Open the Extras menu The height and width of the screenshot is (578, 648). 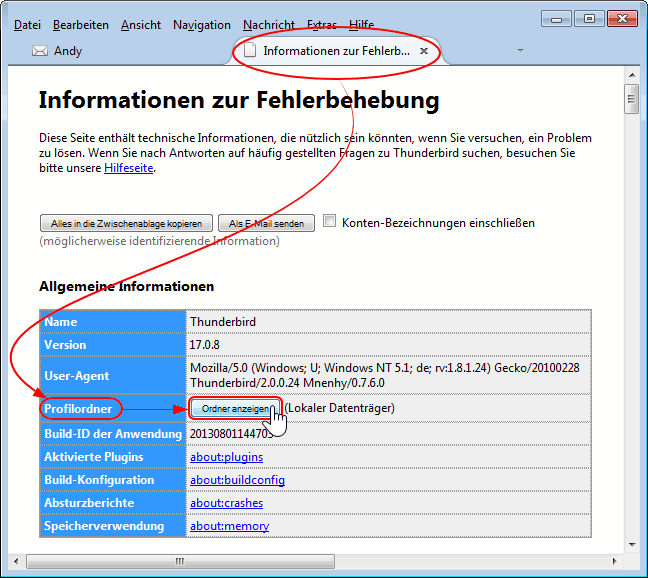coord(321,25)
